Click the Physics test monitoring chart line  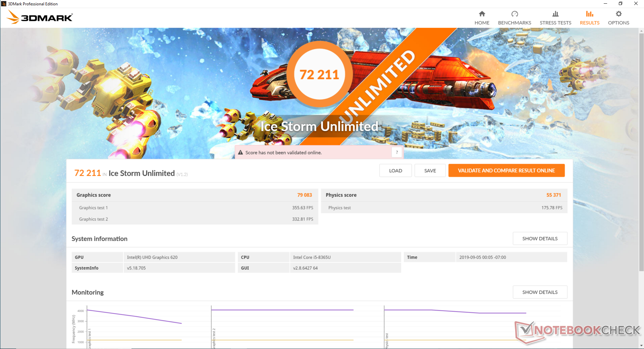point(455,311)
